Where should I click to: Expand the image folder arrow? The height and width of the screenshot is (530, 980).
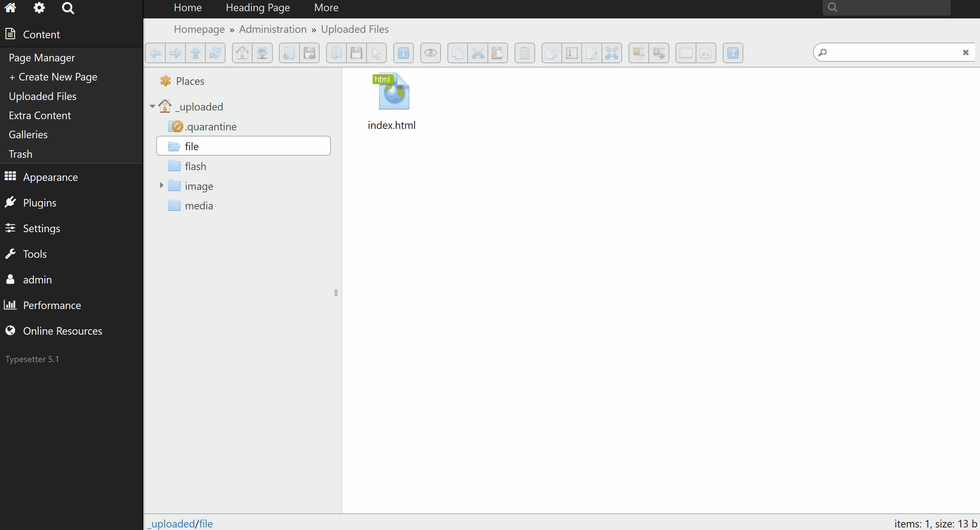pos(161,186)
